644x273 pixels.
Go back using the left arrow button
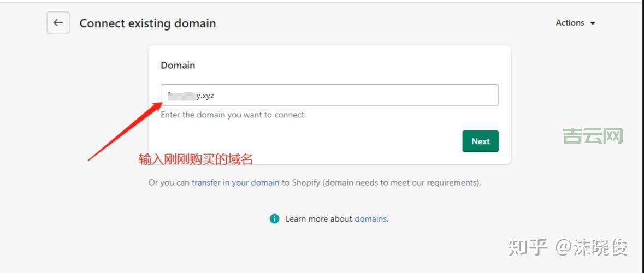click(x=58, y=23)
